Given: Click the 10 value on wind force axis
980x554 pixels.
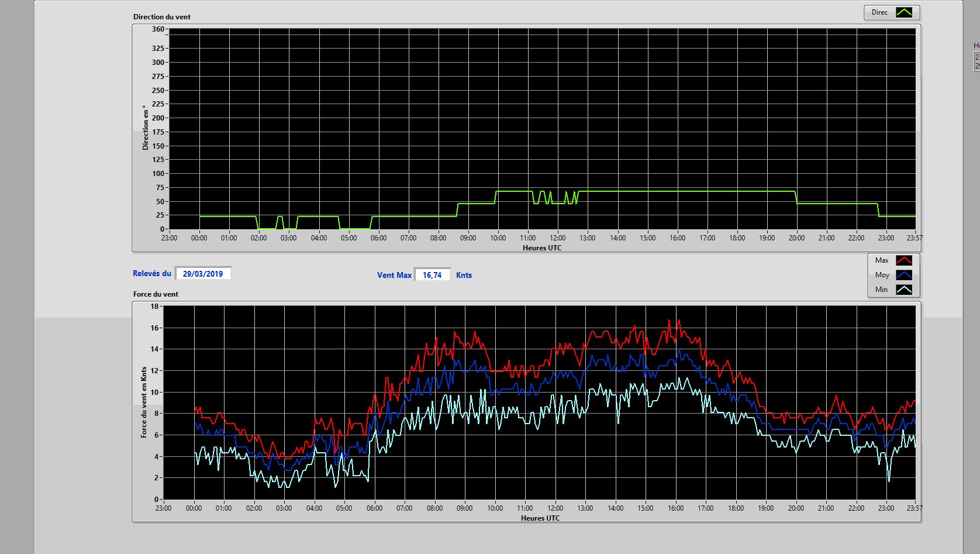Looking at the screenshot, I should [x=154, y=393].
